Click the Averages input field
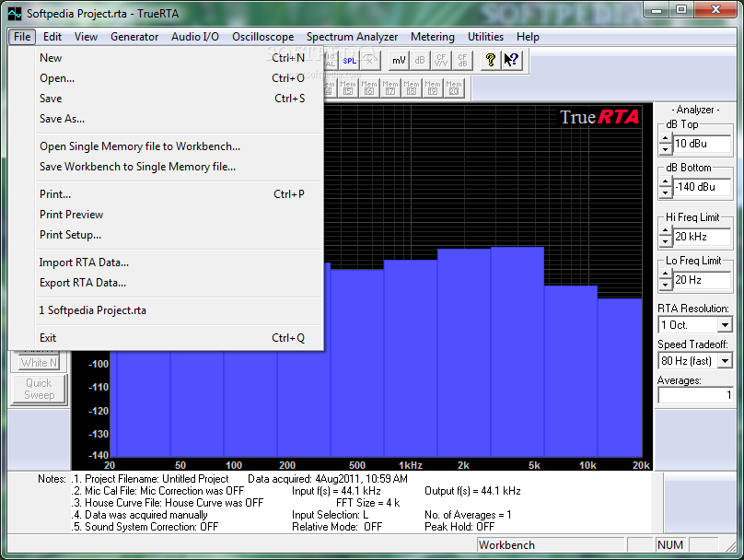This screenshot has width=744, height=560. click(x=695, y=395)
